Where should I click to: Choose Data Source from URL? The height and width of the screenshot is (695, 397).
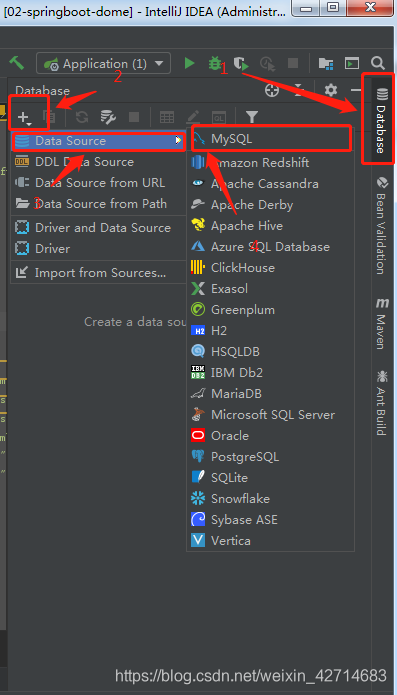click(98, 183)
